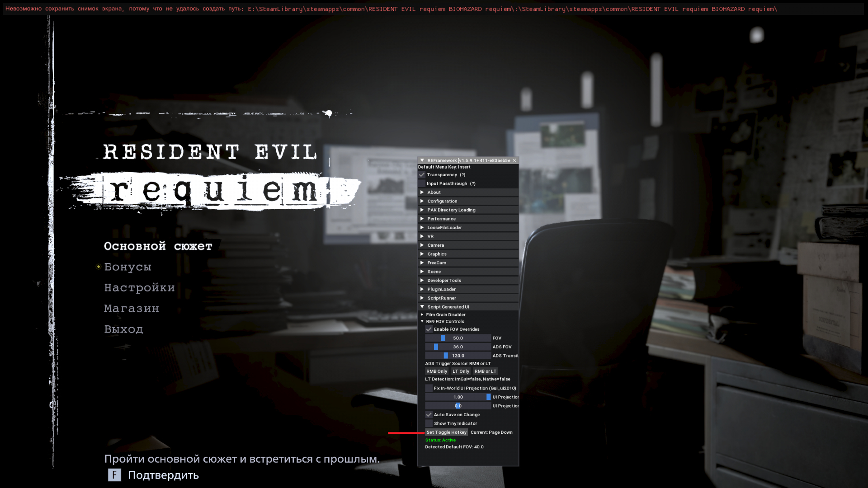Screen dimensions: 868x488
Task: Enable Show Tiny Indicator checkbox
Action: 429,423
